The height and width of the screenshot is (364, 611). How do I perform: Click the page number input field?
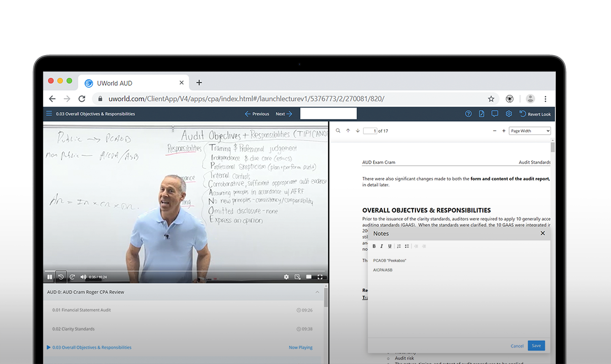(370, 131)
